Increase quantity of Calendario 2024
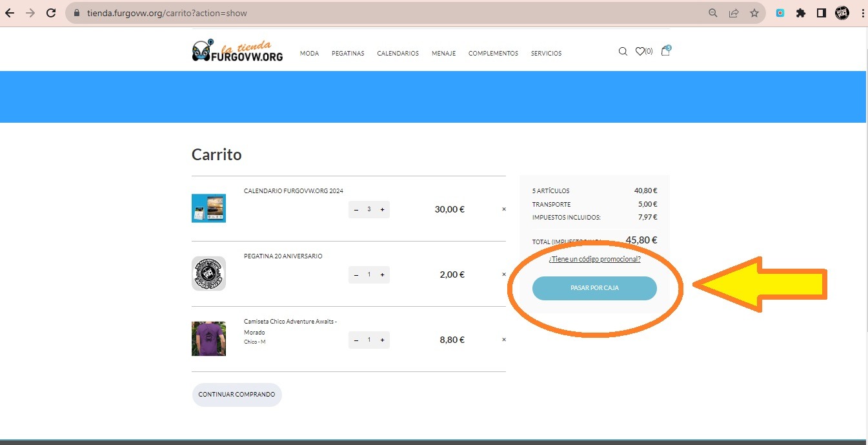Viewport: 868px width, 445px height. click(x=382, y=209)
